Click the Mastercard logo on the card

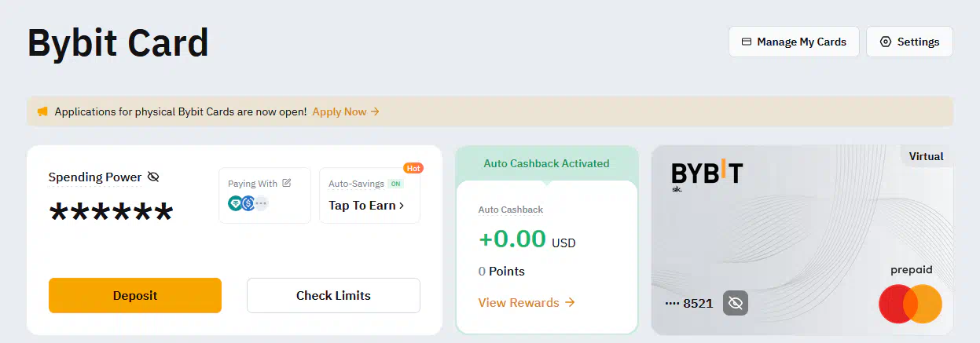click(910, 304)
